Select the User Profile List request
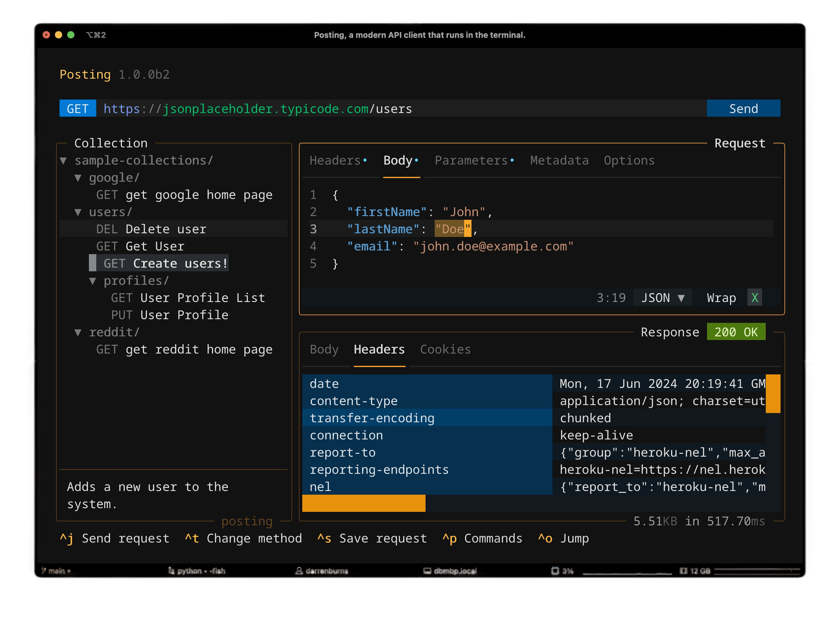The image size is (840, 623). point(202,297)
